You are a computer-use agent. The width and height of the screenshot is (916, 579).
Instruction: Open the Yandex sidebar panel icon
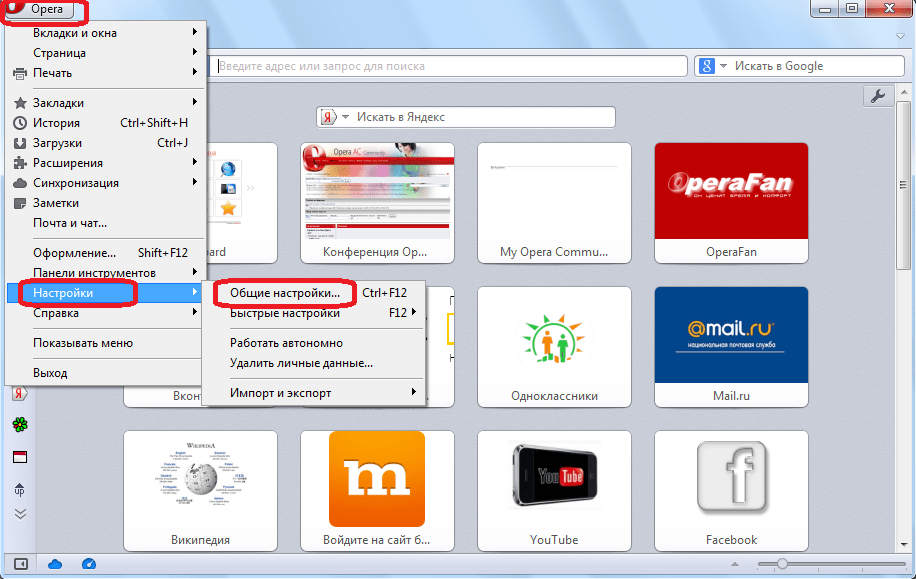[x=19, y=393]
